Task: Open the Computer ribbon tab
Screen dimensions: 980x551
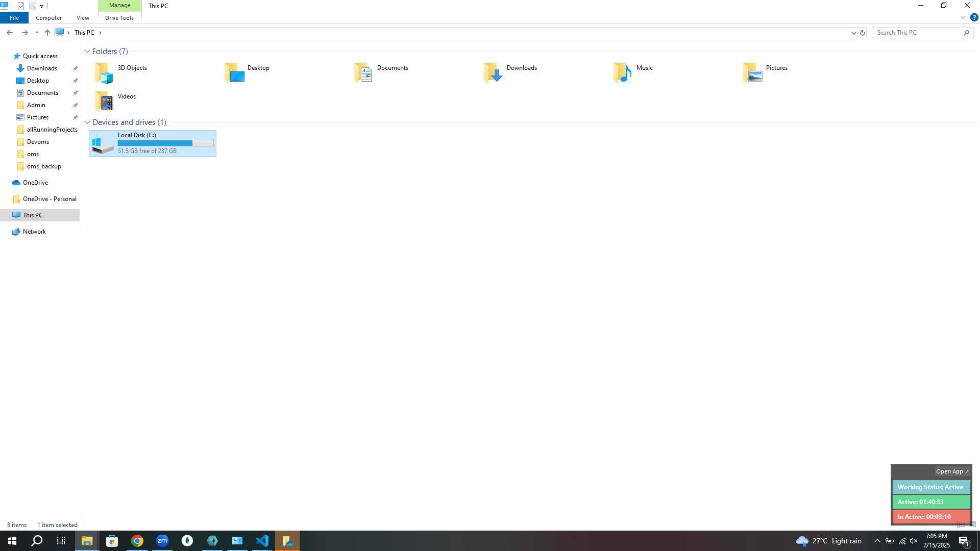Action: 48,18
